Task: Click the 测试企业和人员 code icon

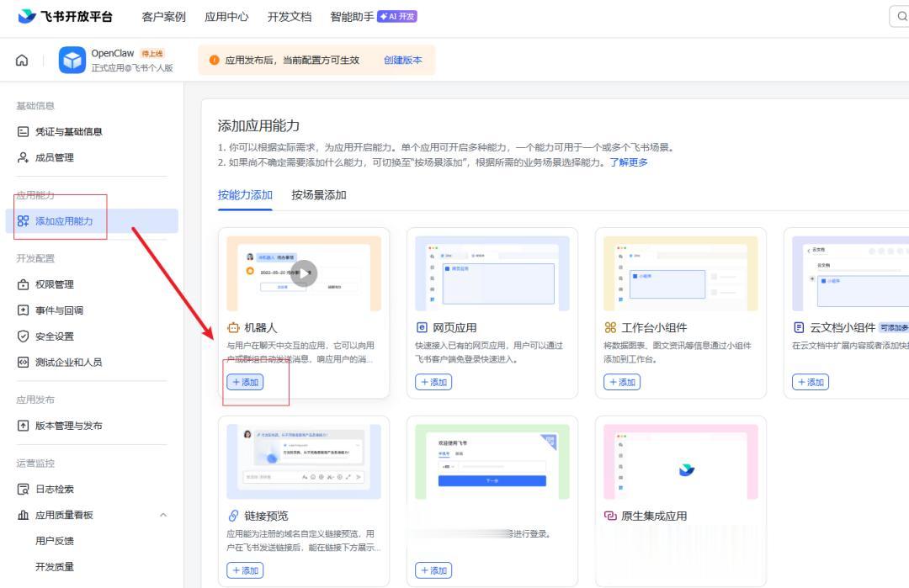Action: tap(24, 362)
